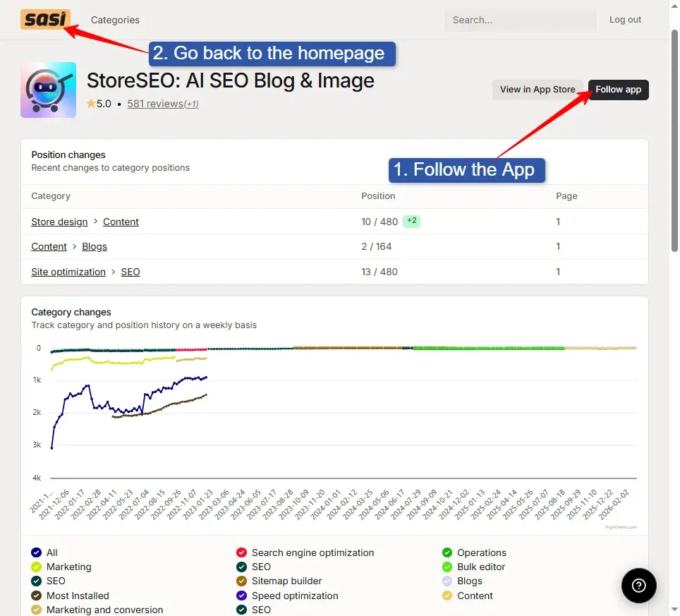Click inside the Search field
Screen dimensions: 680x616
pyautogui.click(x=520, y=19)
